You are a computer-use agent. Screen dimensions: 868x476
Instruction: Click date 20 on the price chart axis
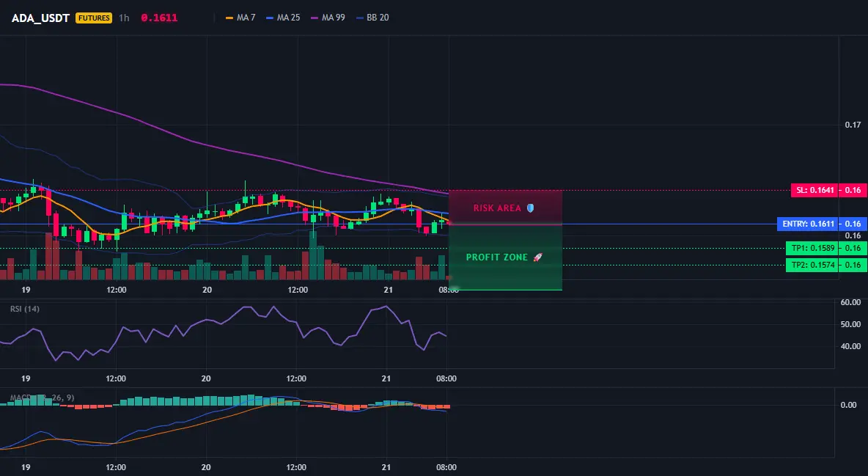(x=207, y=290)
